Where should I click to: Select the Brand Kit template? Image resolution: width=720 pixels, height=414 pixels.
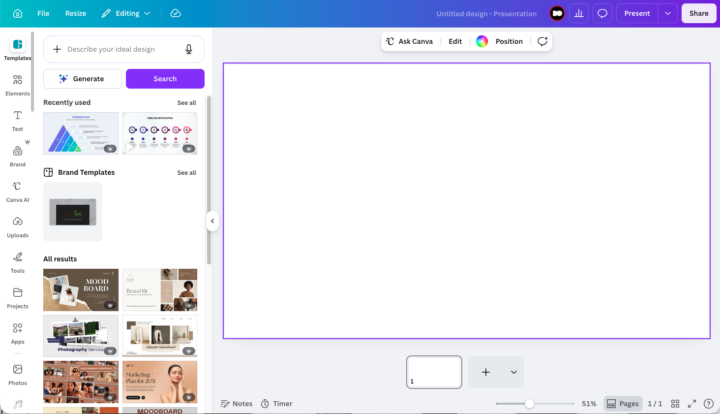click(x=160, y=290)
